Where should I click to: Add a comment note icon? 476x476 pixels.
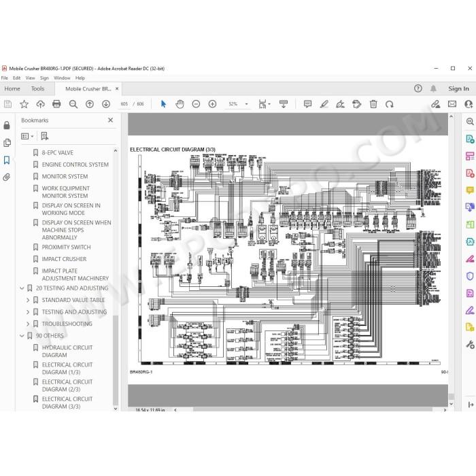click(x=307, y=104)
